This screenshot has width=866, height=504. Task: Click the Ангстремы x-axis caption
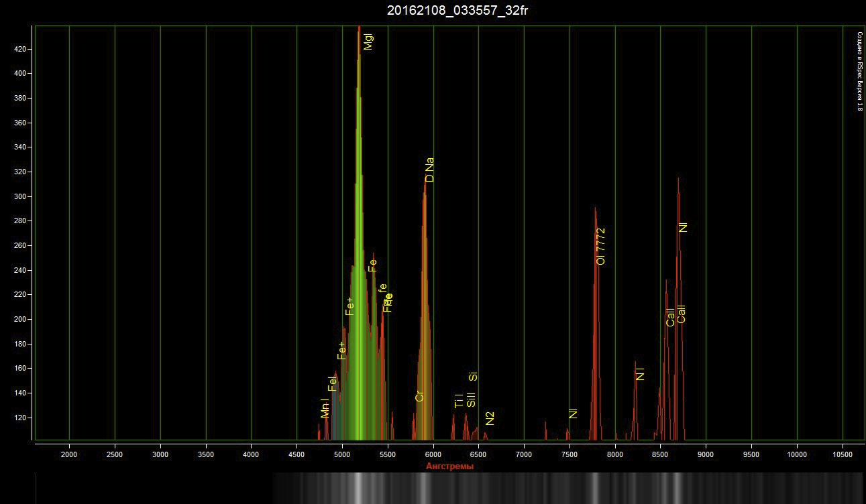450,466
